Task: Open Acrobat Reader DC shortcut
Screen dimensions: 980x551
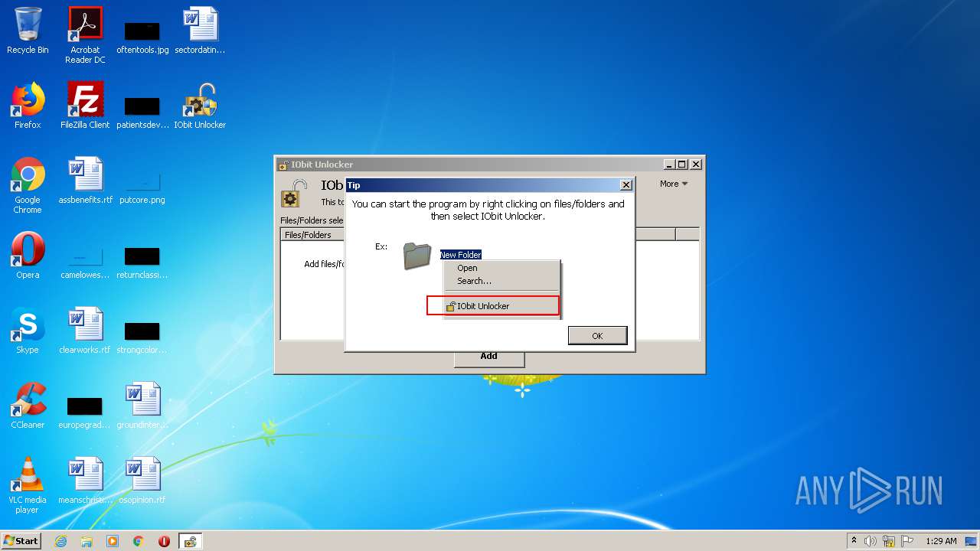Action: pos(85,35)
